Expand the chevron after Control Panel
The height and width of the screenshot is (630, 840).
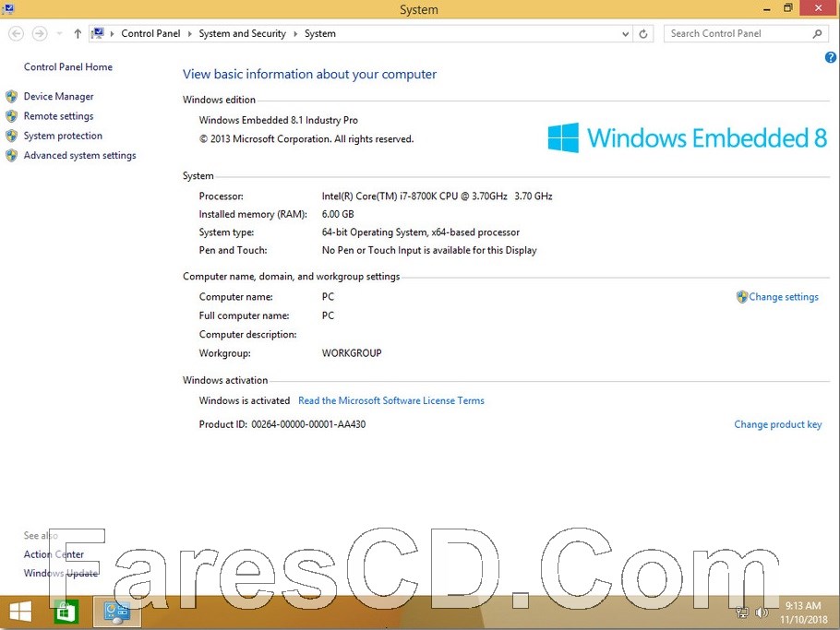point(189,34)
